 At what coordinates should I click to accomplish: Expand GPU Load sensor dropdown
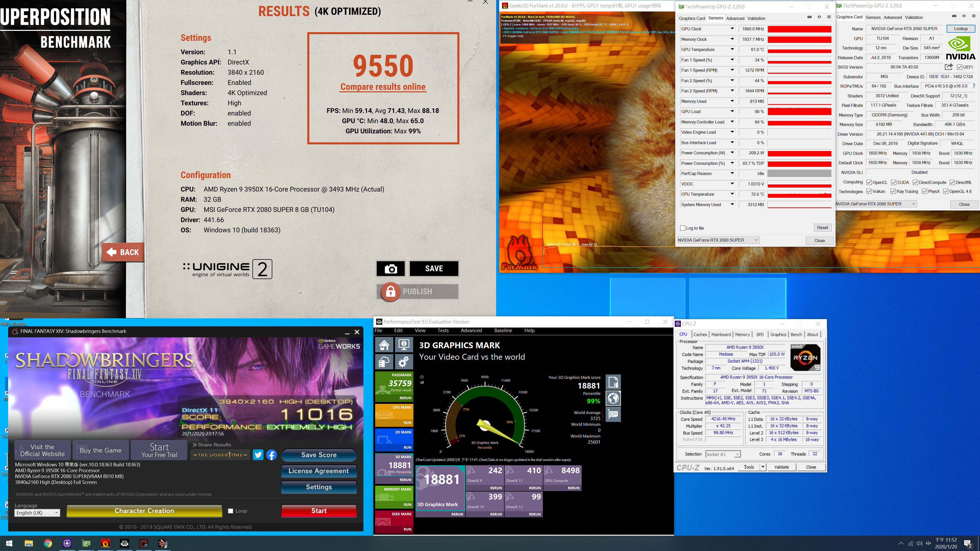coord(732,111)
